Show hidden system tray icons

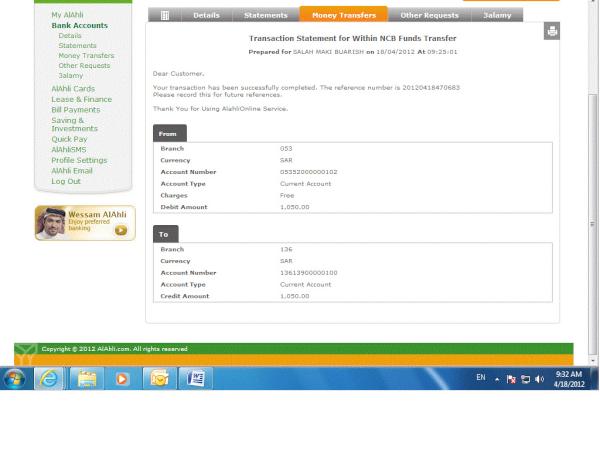pos(497,380)
